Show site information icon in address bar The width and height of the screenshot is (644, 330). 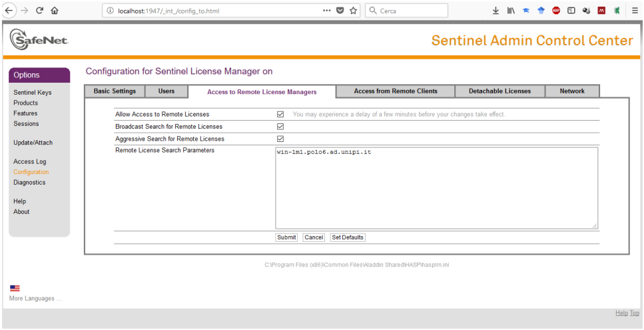[110, 11]
